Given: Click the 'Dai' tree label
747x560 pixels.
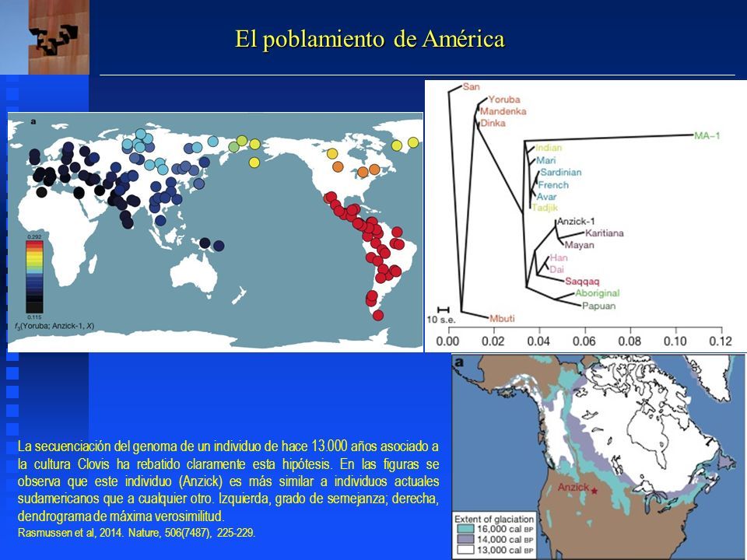Looking at the screenshot, I should click(557, 270).
